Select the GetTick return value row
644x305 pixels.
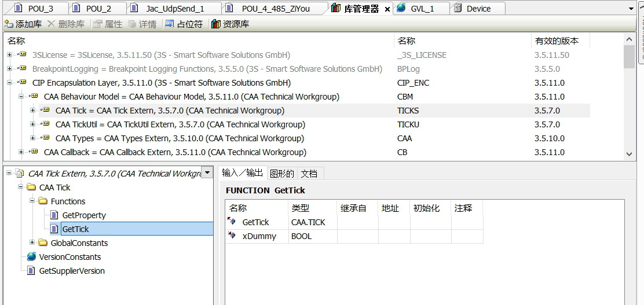point(354,222)
